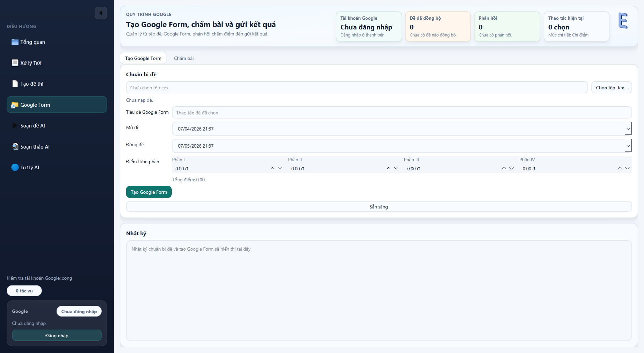Image resolution: width=644 pixels, height=353 pixels.
Task: Click the Tiêu đề Google Form input field
Action: tap(401, 112)
